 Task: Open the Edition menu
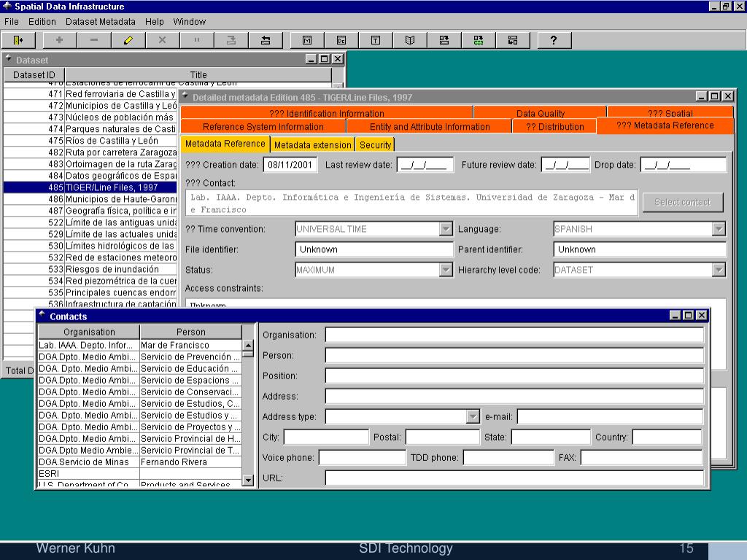(x=42, y=22)
